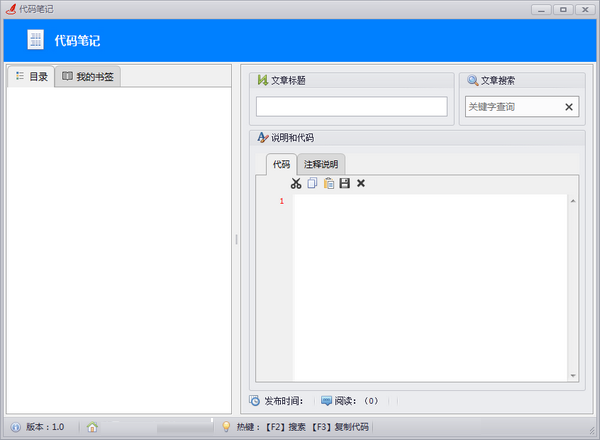The height and width of the screenshot is (440, 600).
Task: Click the editor scrollbar down arrow
Action: click(x=573, y=376)
